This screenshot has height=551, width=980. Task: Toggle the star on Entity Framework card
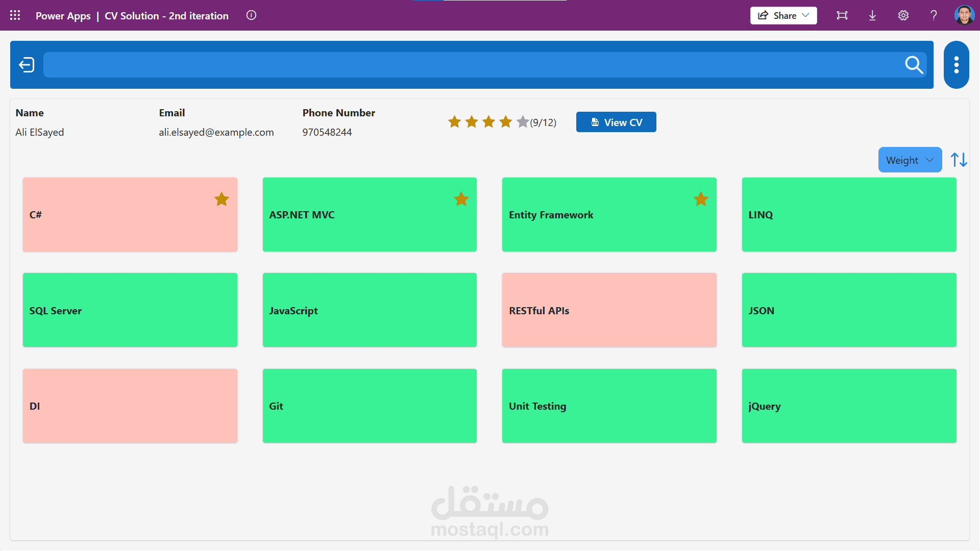(701, 199)
